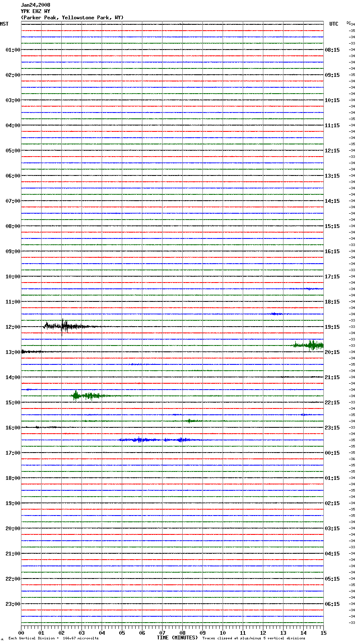The image size is (357, 644).
Task: Select the 04:00 MST time label
Action: (x=13, y=126)
